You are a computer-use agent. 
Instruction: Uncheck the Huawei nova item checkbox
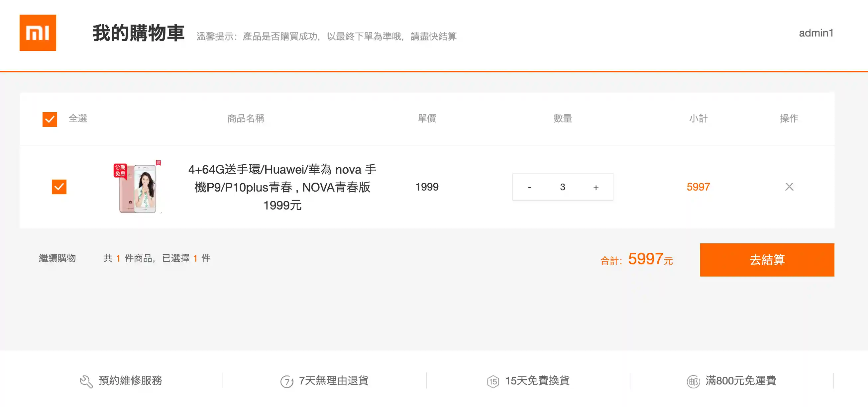(x=59, y=187)
